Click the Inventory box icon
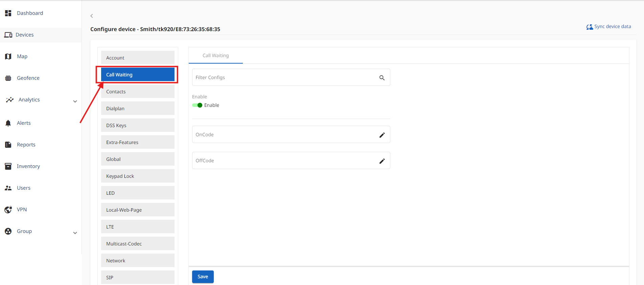Image resolution: width=644 pixels, height=285 pixels. coord(8,166)
